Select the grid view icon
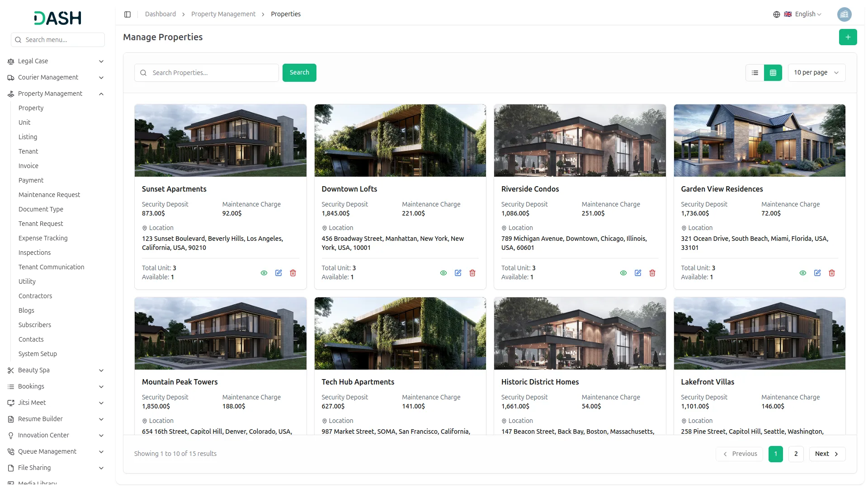 pyautogui.click(x=773, y=72)
